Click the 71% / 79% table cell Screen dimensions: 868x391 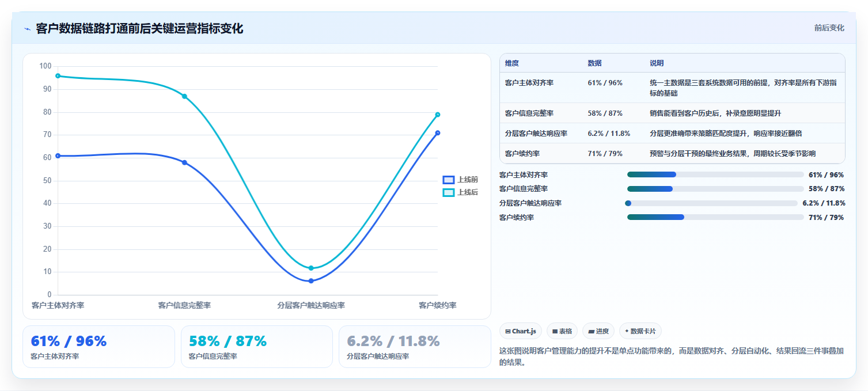[605, 153]
